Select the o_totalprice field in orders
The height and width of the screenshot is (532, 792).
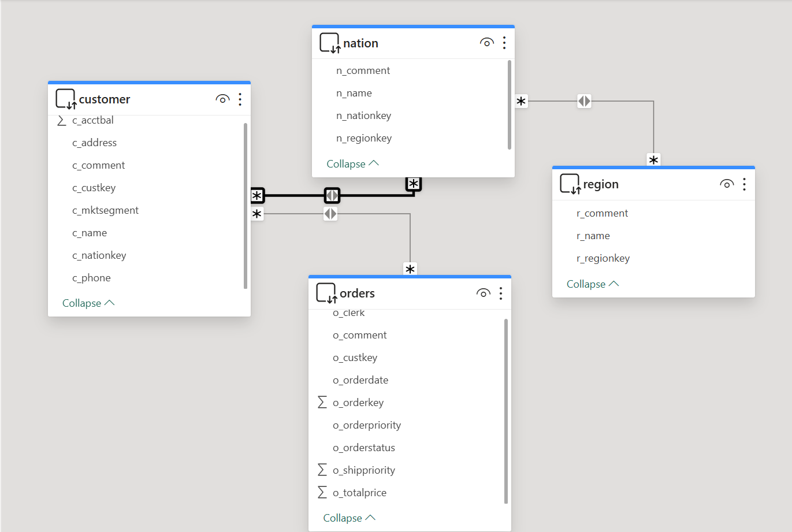click(x=359, y=493)
